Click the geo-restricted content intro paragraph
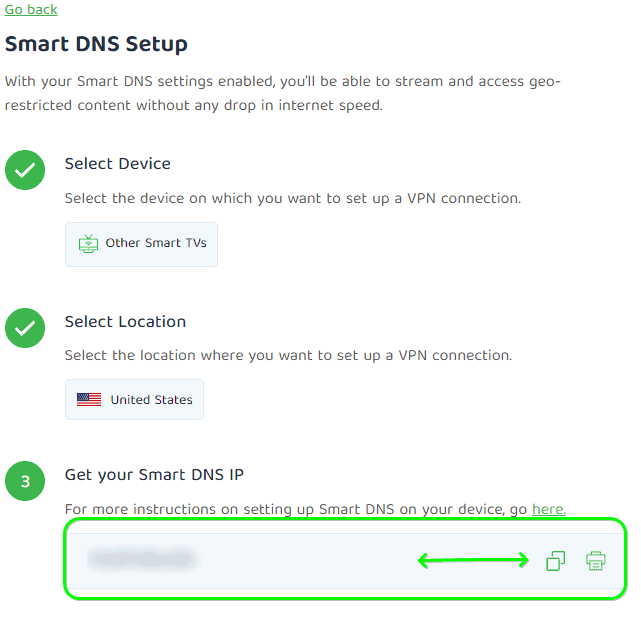 [283, 92]
